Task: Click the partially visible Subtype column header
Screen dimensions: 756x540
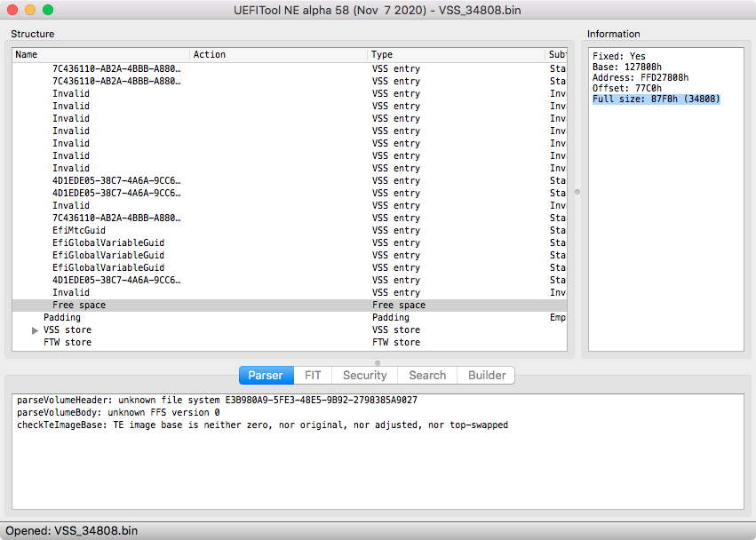Action: (556, 54)
